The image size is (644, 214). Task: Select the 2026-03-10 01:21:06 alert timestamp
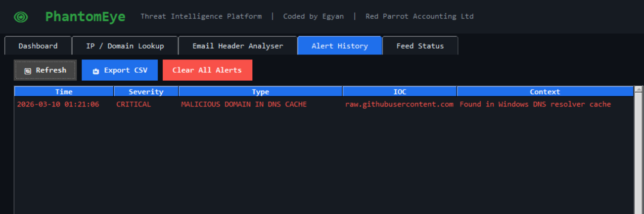pos(58,105)
